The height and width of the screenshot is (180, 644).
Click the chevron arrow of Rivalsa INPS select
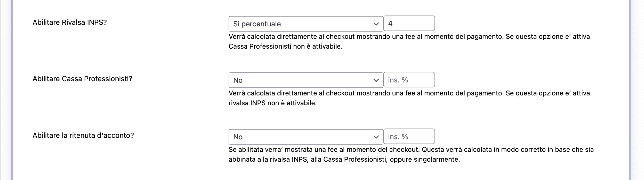pos(376,24)
